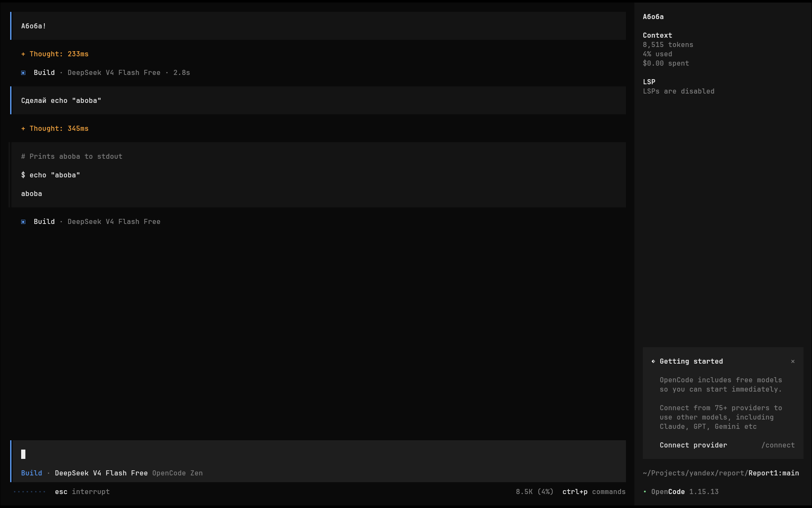Click the square icon beside the 2.8s Build line
812x508 pixels.
[23, 73]
